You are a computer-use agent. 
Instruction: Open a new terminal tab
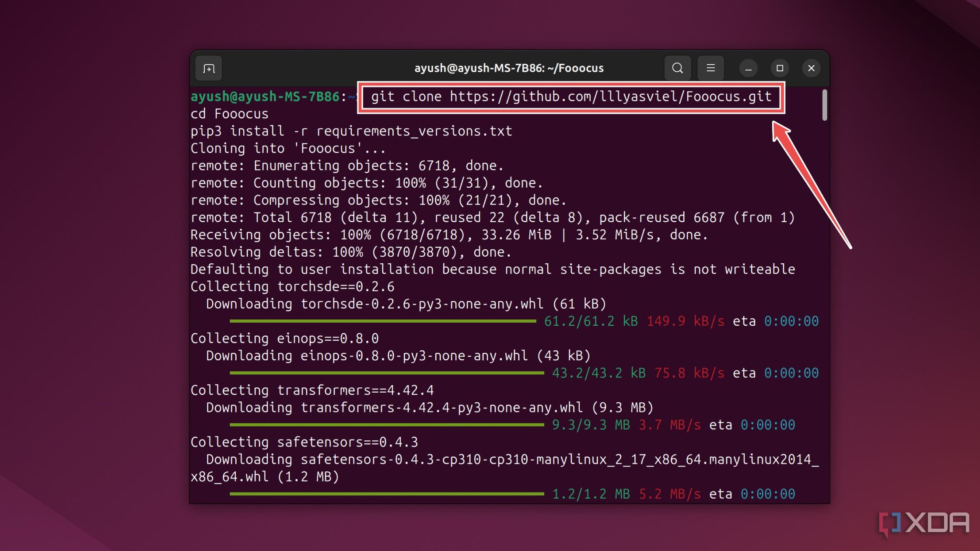coord(209,68)
